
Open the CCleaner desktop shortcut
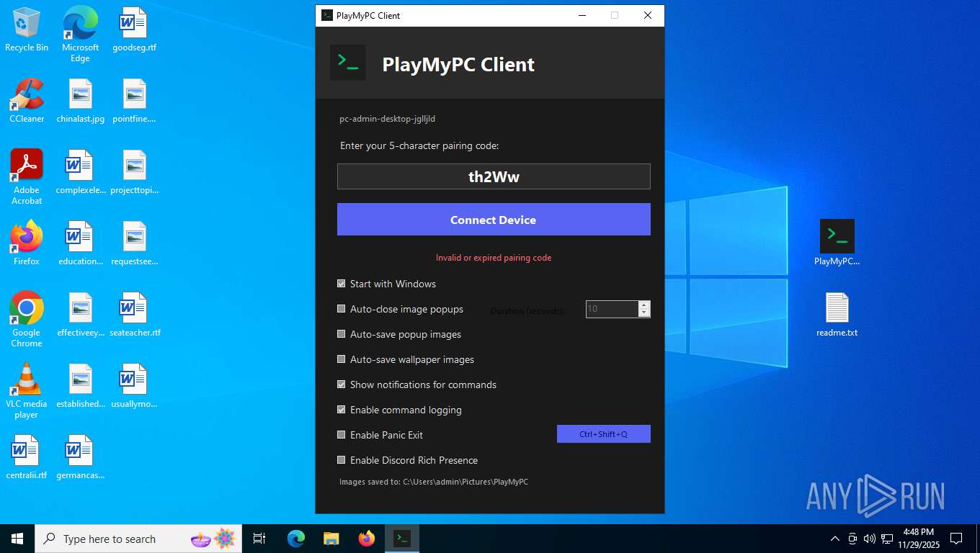coord(27,101)
